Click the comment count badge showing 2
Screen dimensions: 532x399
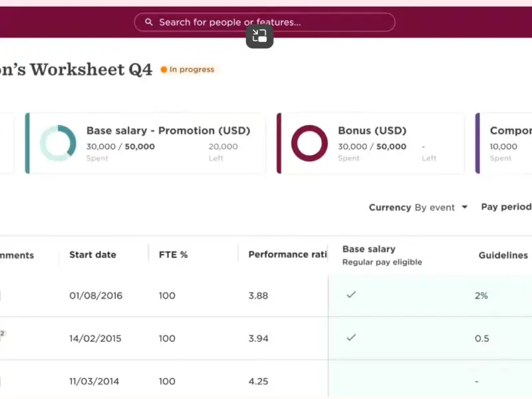click(2, 333)
